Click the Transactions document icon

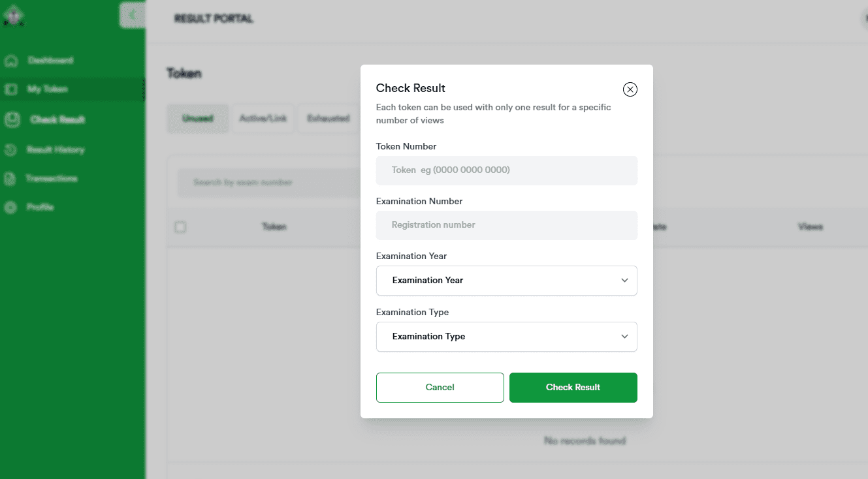click(10, 179)
